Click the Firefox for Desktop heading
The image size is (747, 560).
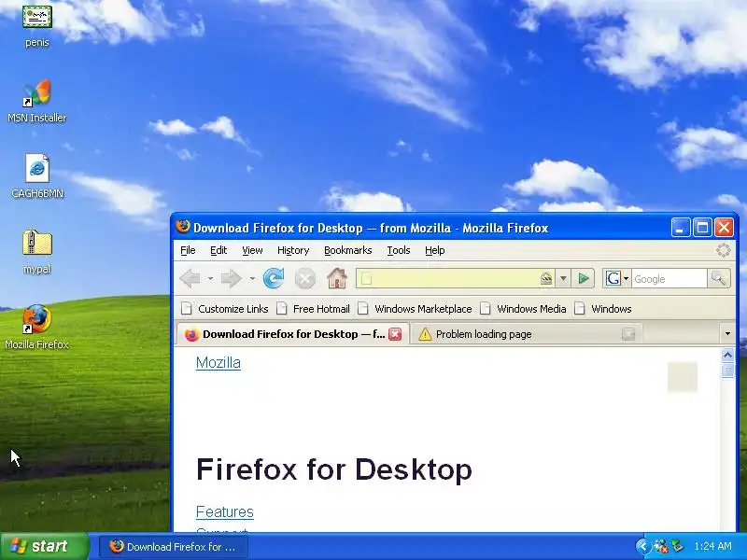pos(334,469)
